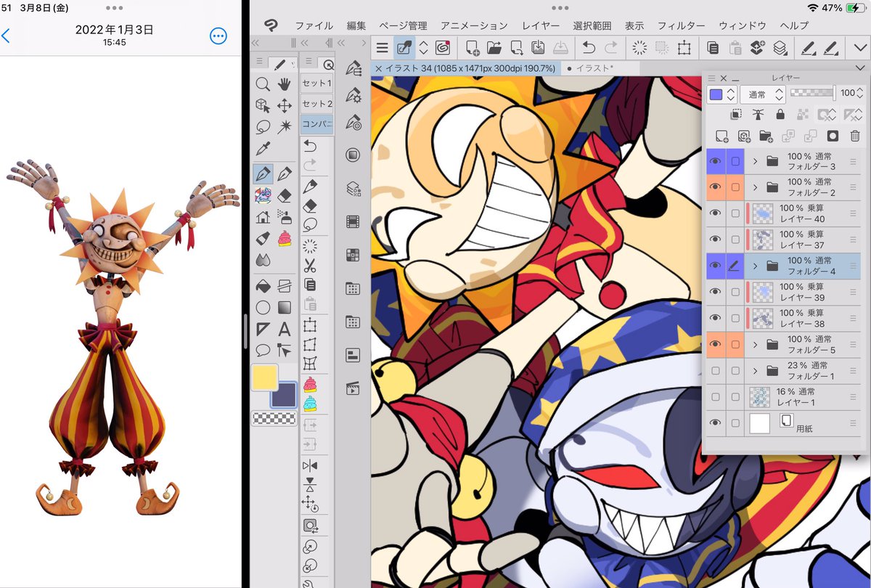
Task: Select the Figure circle tool
Action: [263, 307]
